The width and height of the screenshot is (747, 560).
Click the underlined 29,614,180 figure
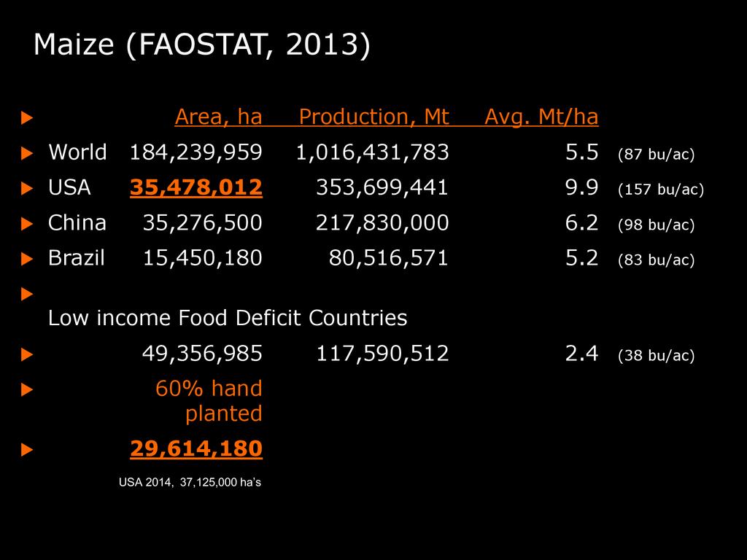[x=196, y=449]
